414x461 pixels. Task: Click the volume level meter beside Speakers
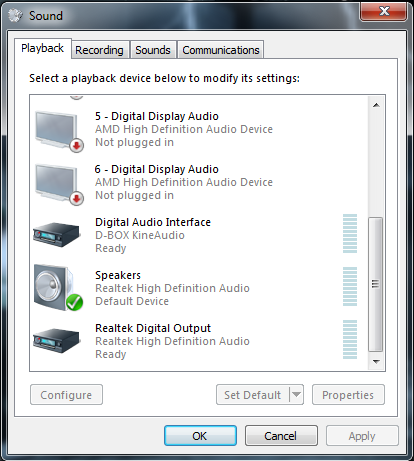(350, 287)
